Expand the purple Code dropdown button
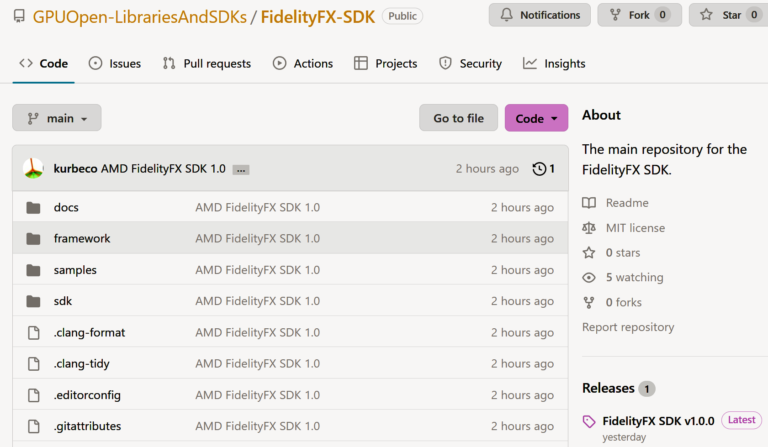Viewport: 768px width, 447px height. point(536,118)
